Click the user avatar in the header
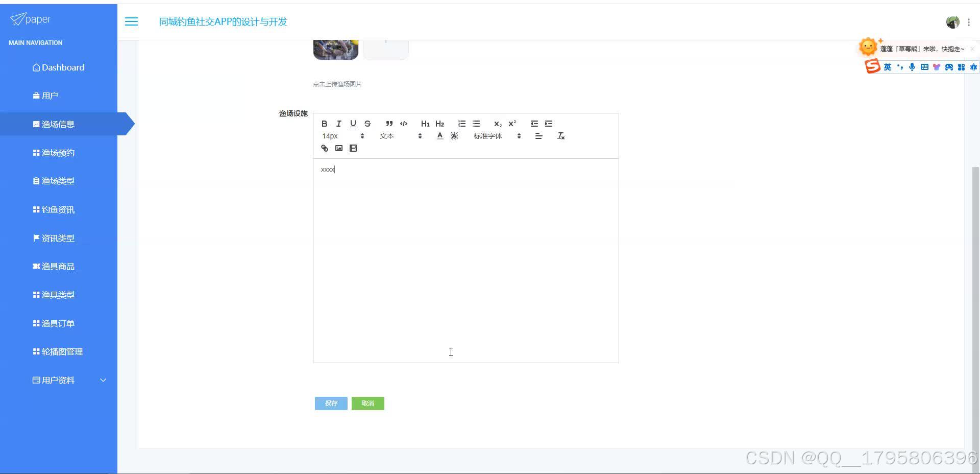Viewport: 980px width, 474px height. coord(952,22)
